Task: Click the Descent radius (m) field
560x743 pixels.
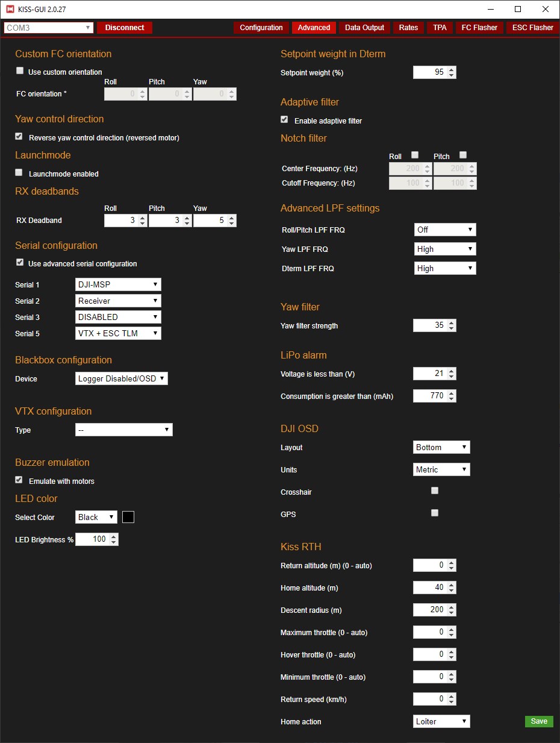Action: (435, 610)
